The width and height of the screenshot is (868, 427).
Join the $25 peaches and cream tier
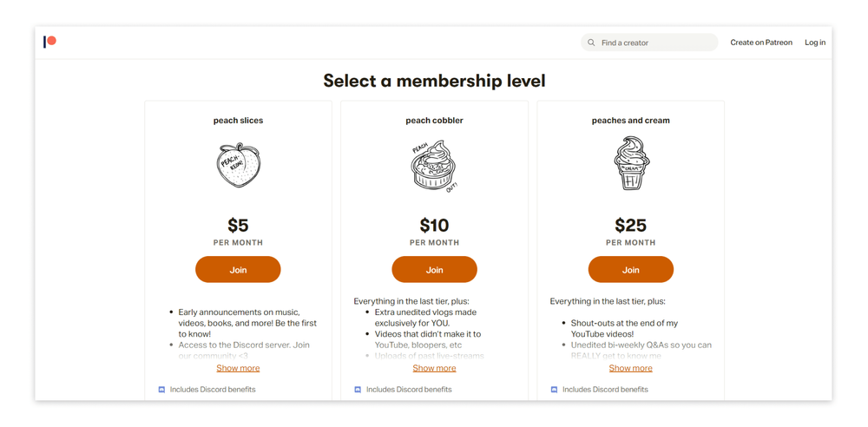tap(631, 270)
